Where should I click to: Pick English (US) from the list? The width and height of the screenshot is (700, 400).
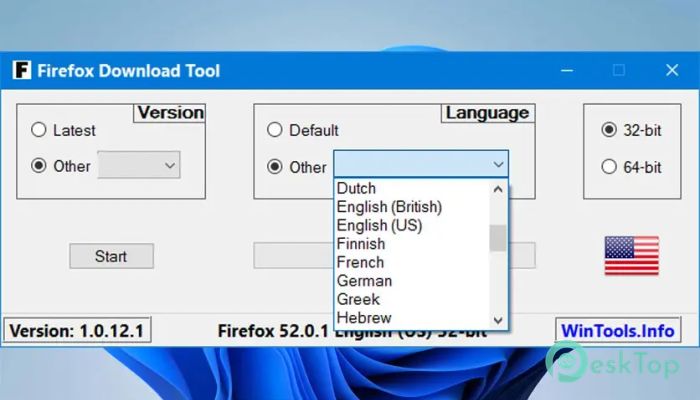point(412,225)
